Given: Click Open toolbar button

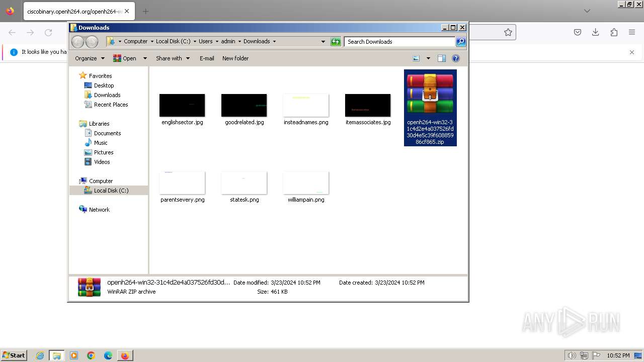Looking at the screenshot, I should click(x=125, y=58).
